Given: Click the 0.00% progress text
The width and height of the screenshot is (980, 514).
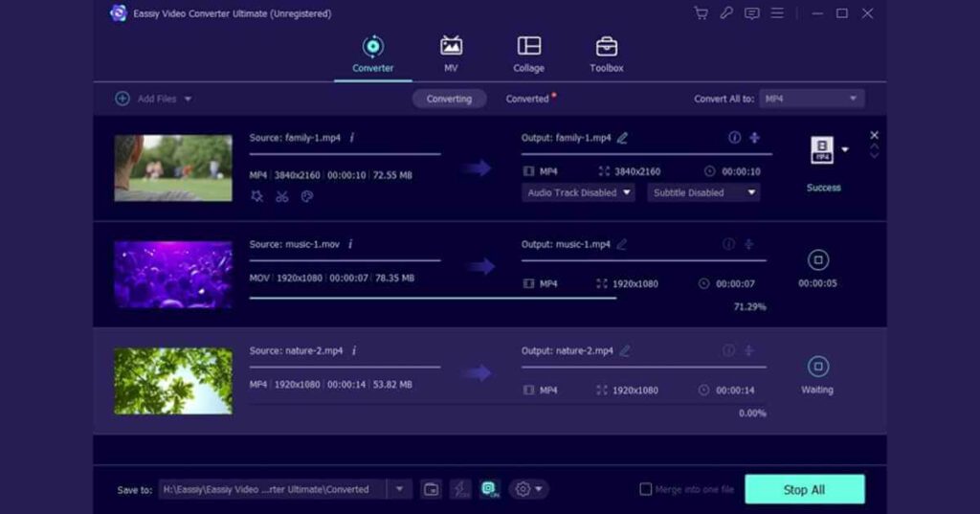Looking at the screenshot, I should pyautogui.click(x=752, y=413).
